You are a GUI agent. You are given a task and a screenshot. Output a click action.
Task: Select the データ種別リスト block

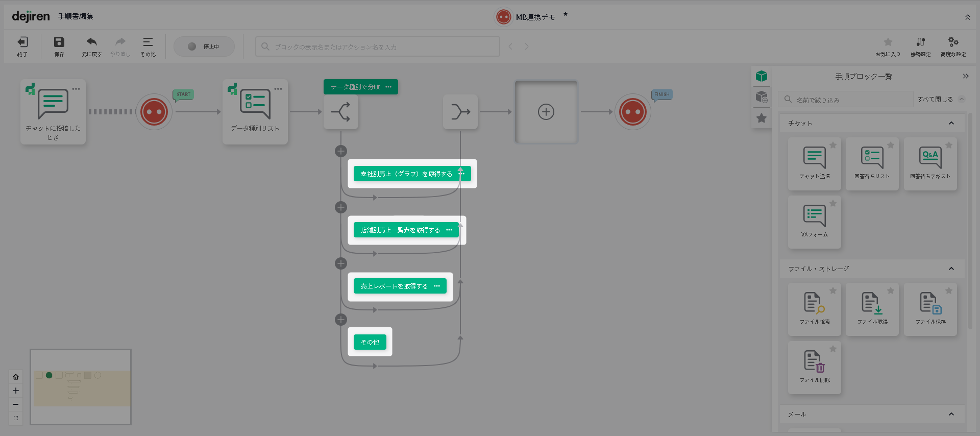(x=255, y=112)
